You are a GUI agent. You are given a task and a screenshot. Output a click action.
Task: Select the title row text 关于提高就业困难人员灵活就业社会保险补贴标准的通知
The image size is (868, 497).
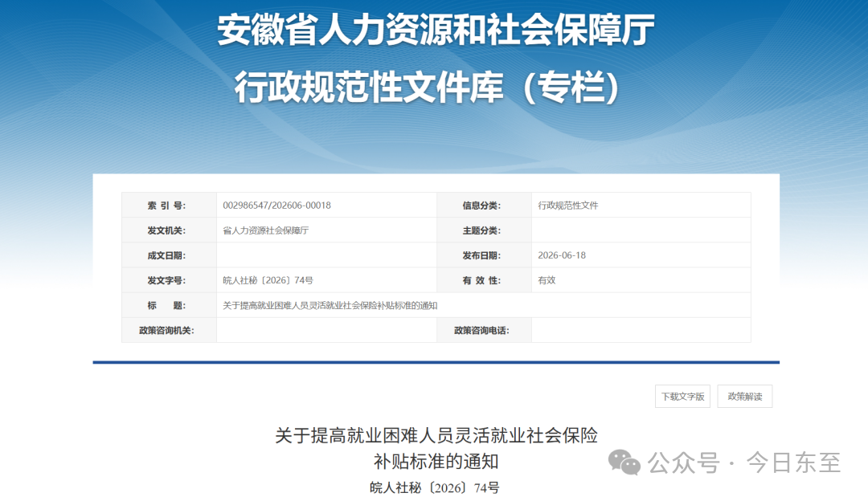(330, 305)
